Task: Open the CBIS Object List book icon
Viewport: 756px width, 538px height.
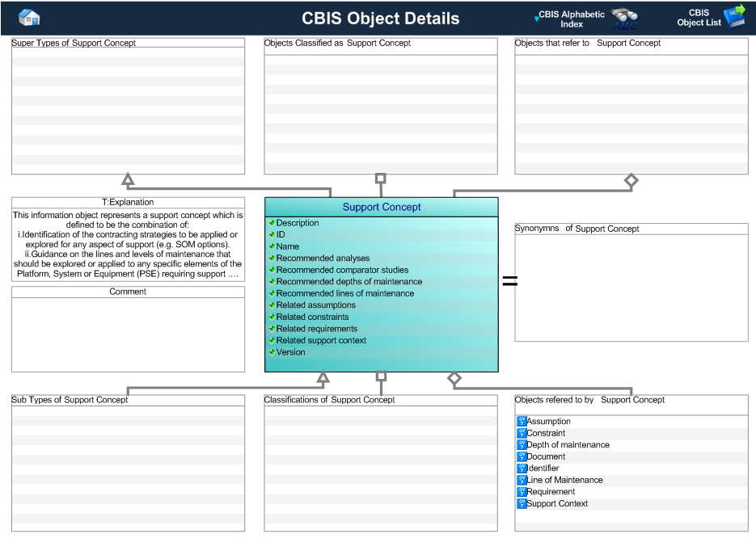Action: [x=735, y=17]
